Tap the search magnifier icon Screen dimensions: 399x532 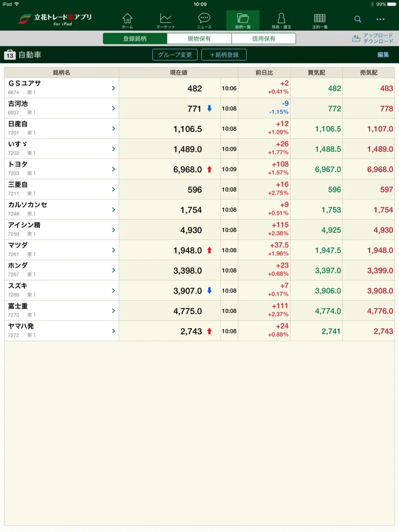[357, 19]
